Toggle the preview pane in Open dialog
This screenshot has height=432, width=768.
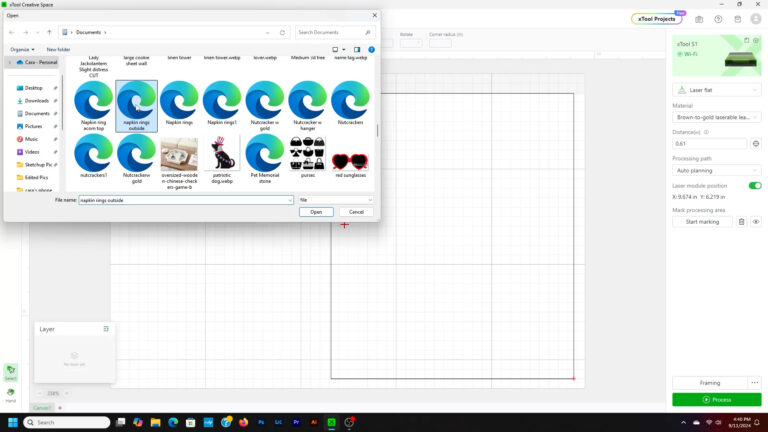pyautogui.click(x=356, y=49)
